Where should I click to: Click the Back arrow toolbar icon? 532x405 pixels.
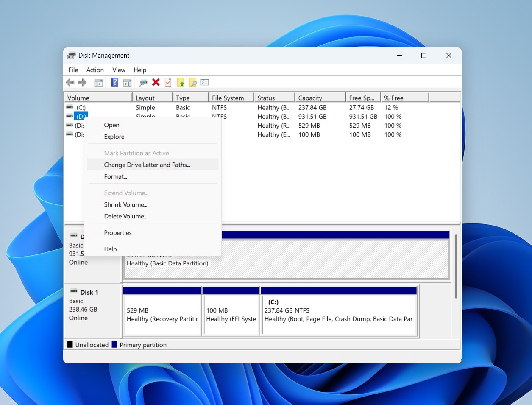[x=70, y=82]
